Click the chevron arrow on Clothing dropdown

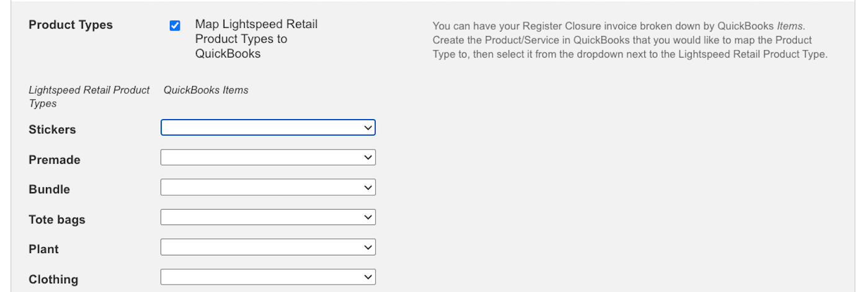(368, 277)
